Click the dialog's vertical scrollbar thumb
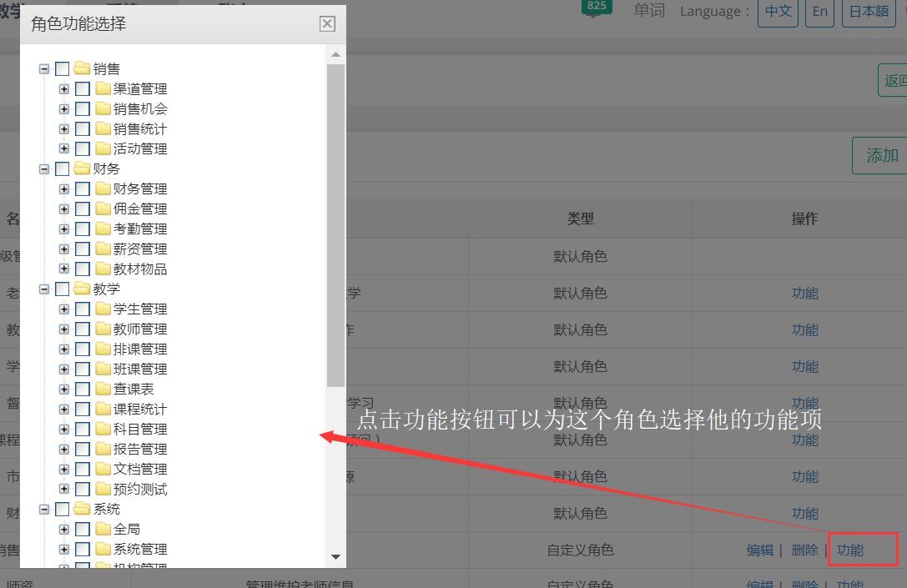 click(335, 225)
